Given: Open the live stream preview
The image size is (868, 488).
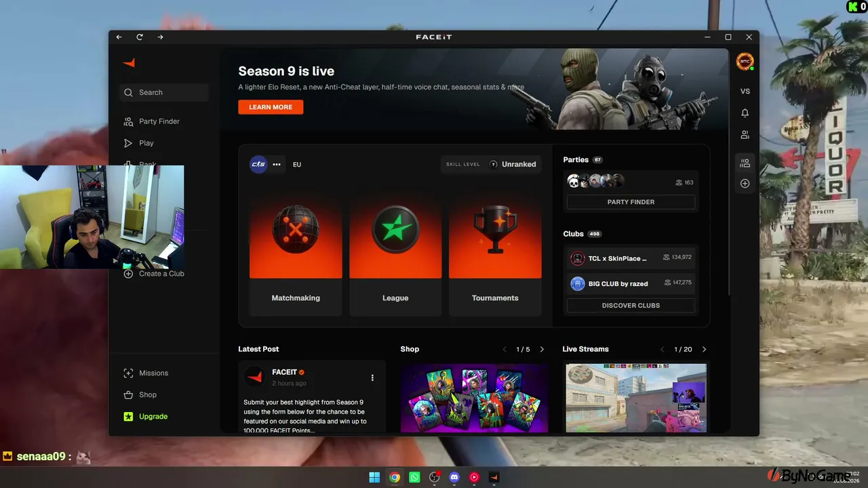Looking at the screenshot, I should (636, 399).
